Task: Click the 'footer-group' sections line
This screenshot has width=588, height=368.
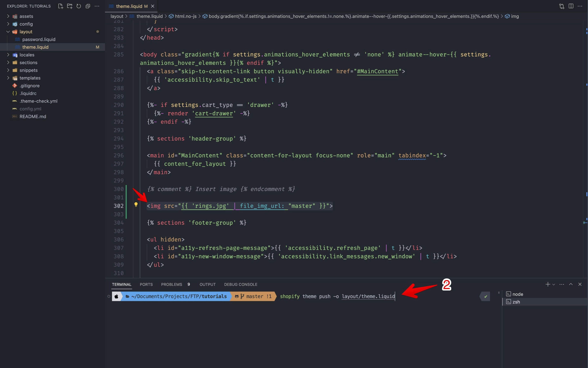Action: (x=197, y=223)
